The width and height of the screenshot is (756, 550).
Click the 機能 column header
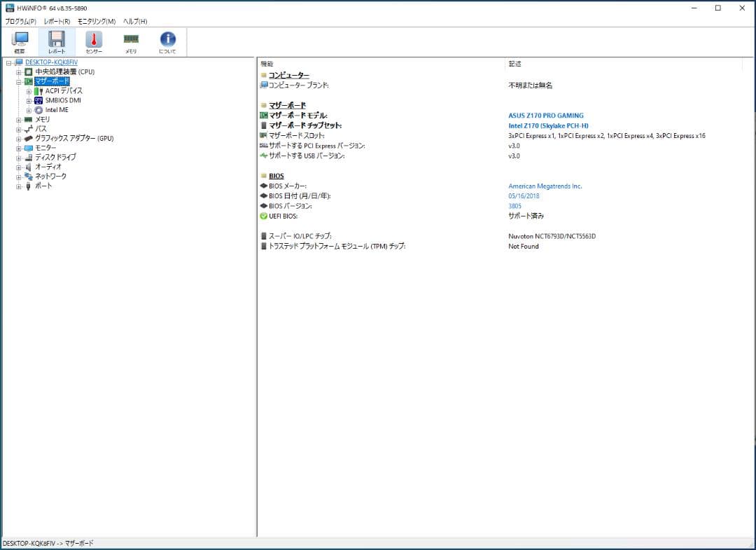click(x=267, y=64)
